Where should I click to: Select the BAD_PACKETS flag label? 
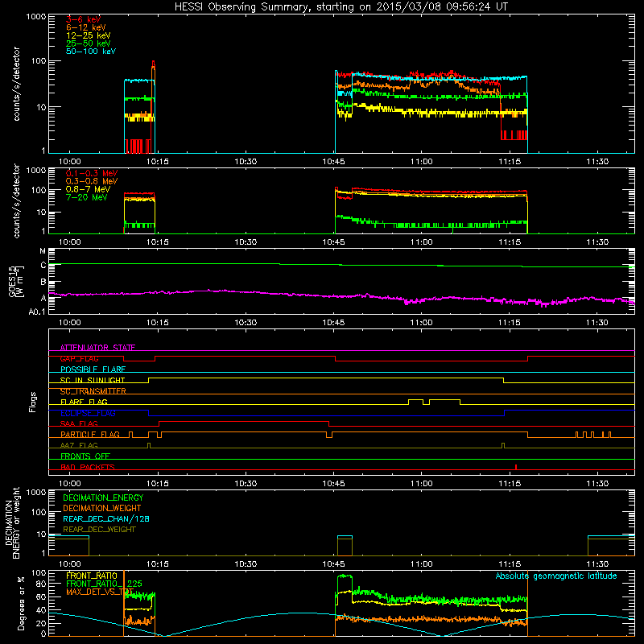pyautogui.click(x=88, y=467)
